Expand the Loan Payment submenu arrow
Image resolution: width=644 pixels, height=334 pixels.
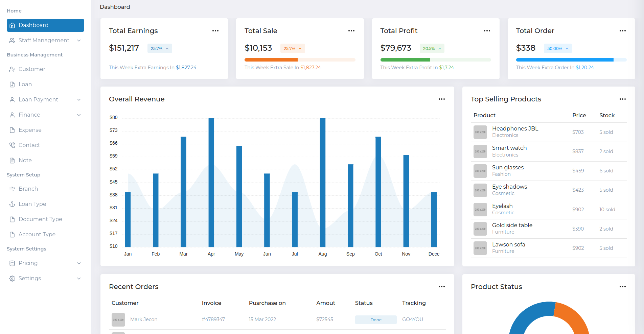click(79, 100)
